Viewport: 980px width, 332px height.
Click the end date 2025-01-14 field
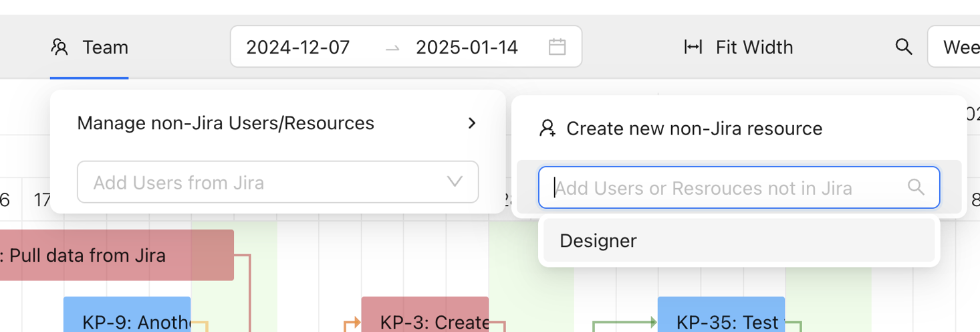[467, 48]
